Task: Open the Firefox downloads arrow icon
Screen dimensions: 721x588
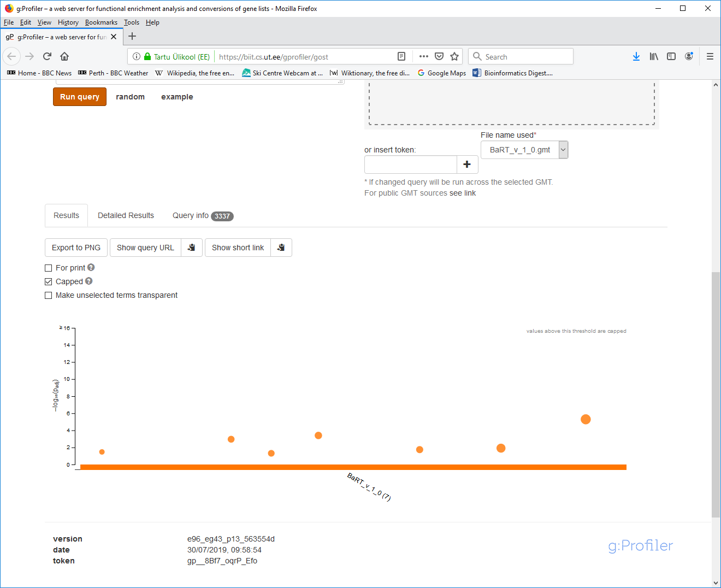Action: pos(636,56)
